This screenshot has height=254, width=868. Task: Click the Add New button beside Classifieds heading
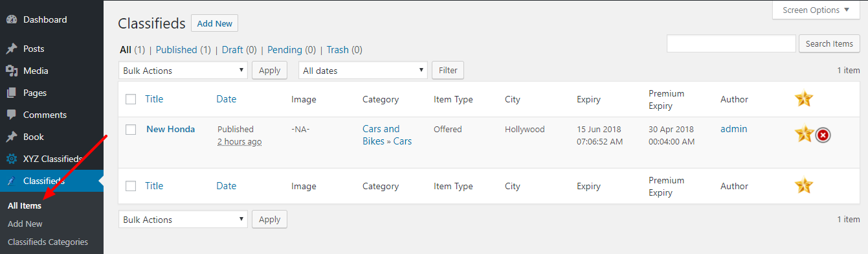tap(215, 23)
